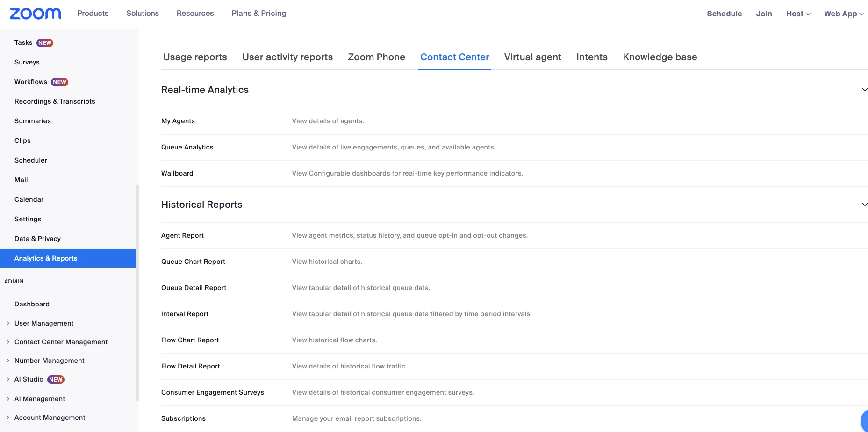Open the admin Dashboard
The image size is (868, 432).
coord(32,304)
